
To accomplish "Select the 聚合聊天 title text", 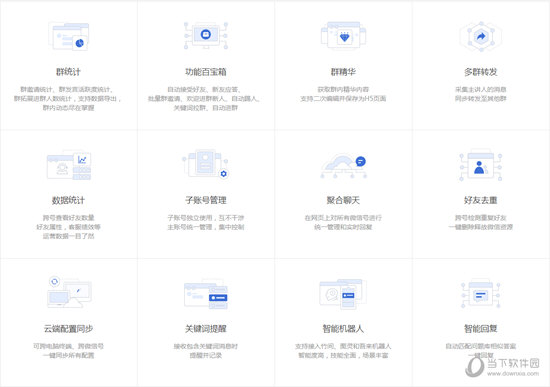I will click(343, 200).
